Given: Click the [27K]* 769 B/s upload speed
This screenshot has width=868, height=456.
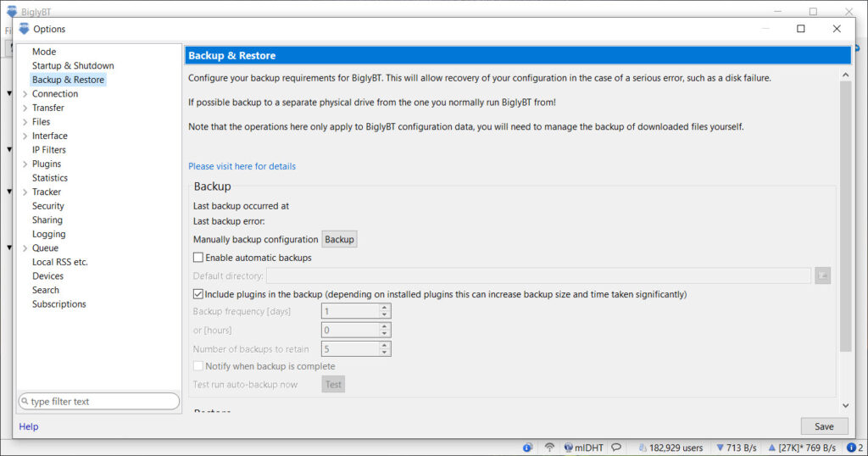Looking at the screenshot, I should [x=807, y=448].
